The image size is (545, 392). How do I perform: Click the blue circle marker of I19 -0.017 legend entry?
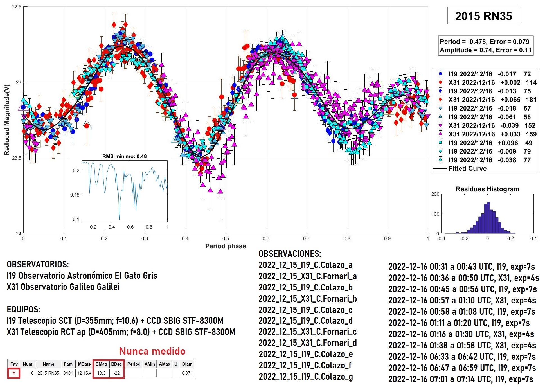pyautogui.click(x=440, y=74)
